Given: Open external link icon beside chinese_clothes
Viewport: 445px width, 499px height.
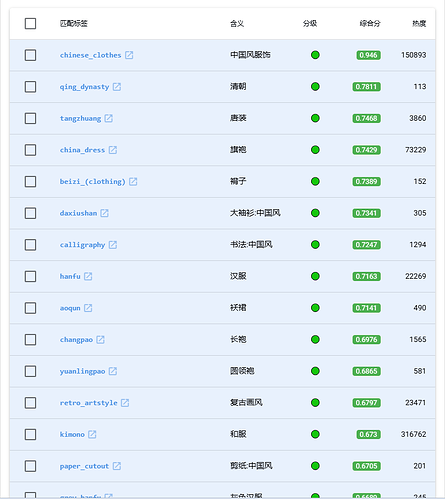Looking at the screenshot, I should (x=129, y=55).
